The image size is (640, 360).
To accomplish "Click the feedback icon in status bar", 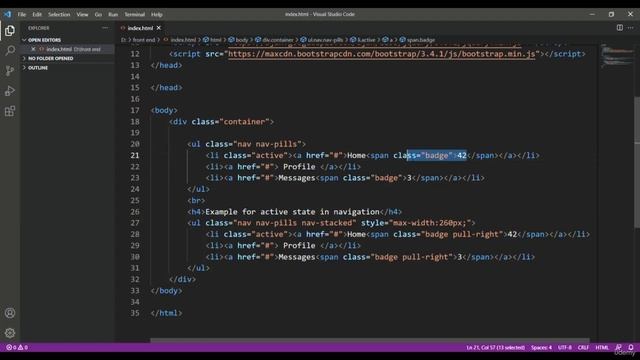I will [618, 347].
